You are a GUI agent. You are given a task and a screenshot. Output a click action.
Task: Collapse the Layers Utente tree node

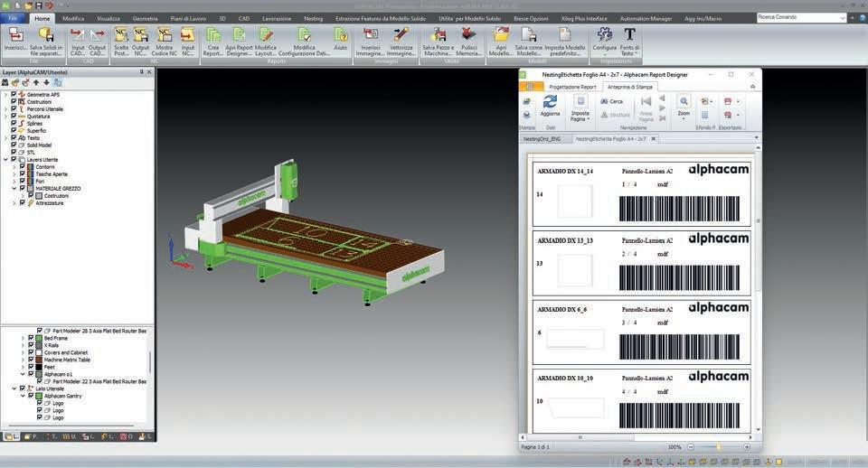[x=6, y=159]
